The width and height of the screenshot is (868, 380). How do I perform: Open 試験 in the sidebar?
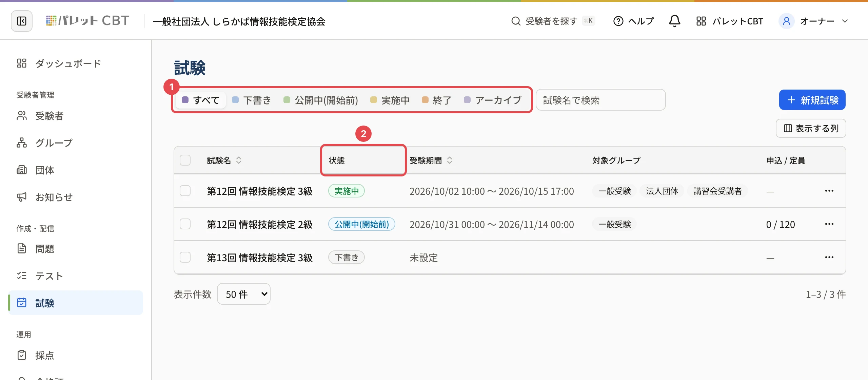pos(75,303)
